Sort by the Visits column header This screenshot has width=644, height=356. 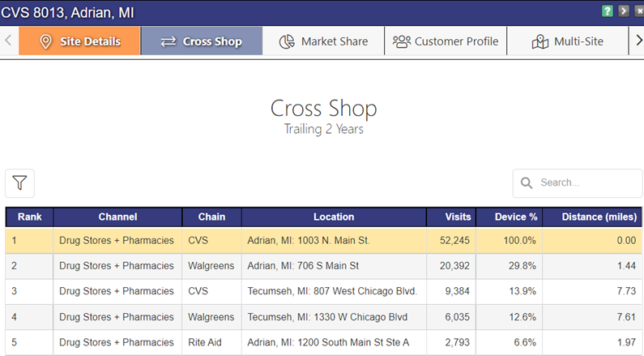click(x=451, y=217)
